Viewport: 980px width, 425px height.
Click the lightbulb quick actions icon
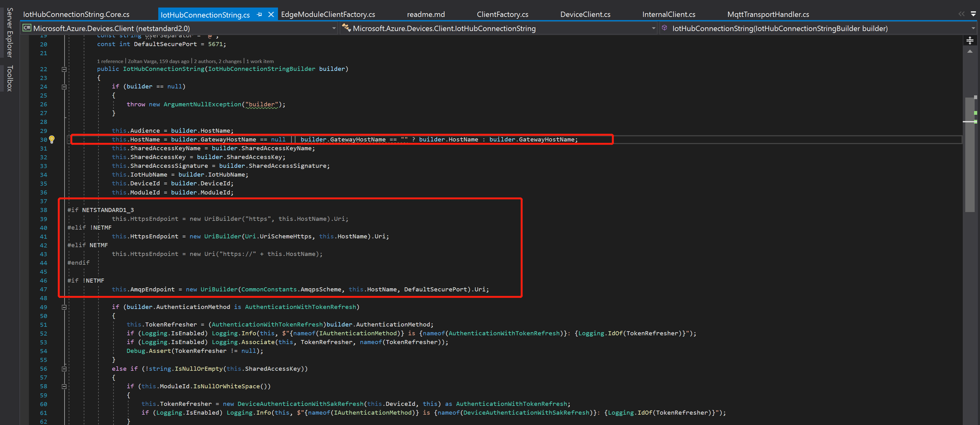[52, 139]
